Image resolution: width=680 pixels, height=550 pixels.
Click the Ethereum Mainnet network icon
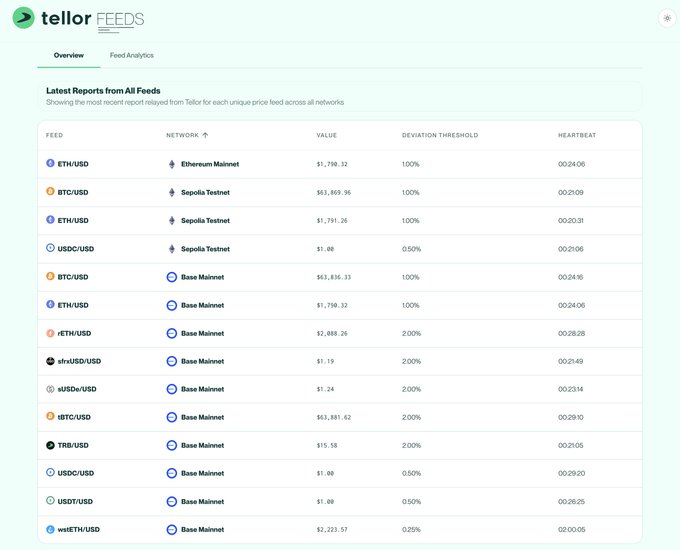[x=172, y=164]
